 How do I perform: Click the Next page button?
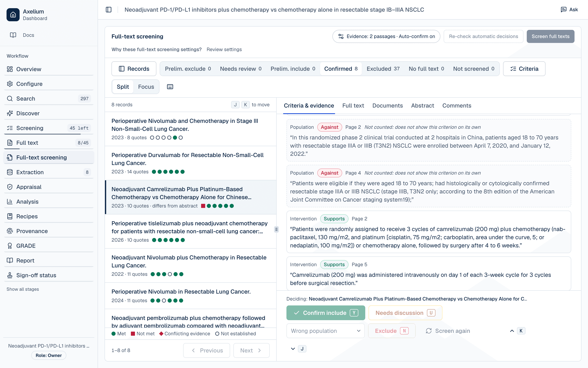251,350
